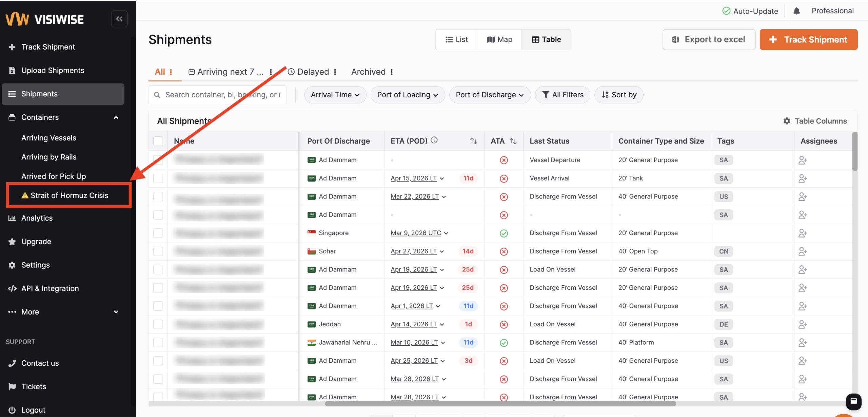Toggle select-all checkbox in table header

click(158, 141)
